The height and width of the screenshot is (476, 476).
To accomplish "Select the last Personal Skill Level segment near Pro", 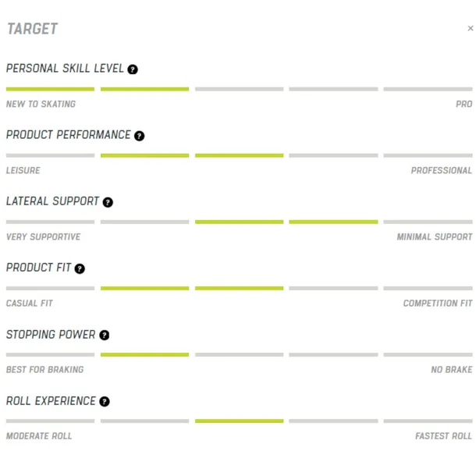I will [428, 89].
